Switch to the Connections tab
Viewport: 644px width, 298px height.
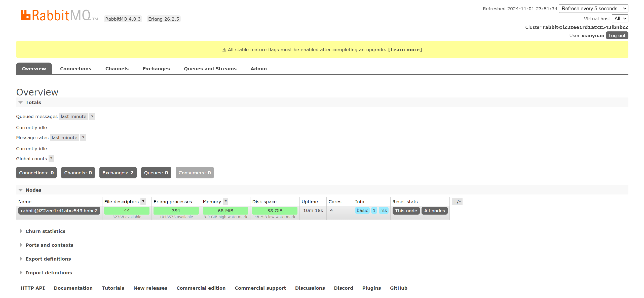tap(76, 69)
